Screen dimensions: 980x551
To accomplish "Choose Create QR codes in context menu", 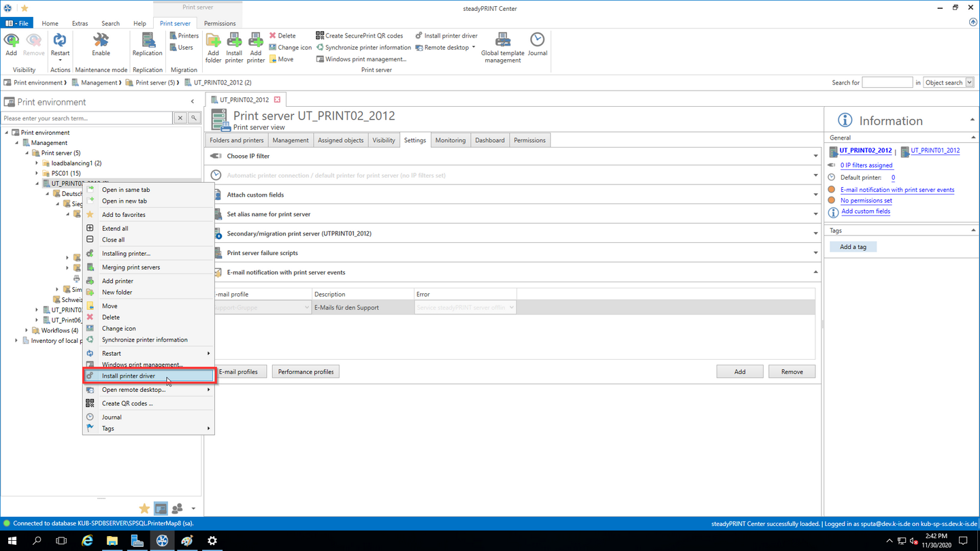I will (x=148, y=403).
